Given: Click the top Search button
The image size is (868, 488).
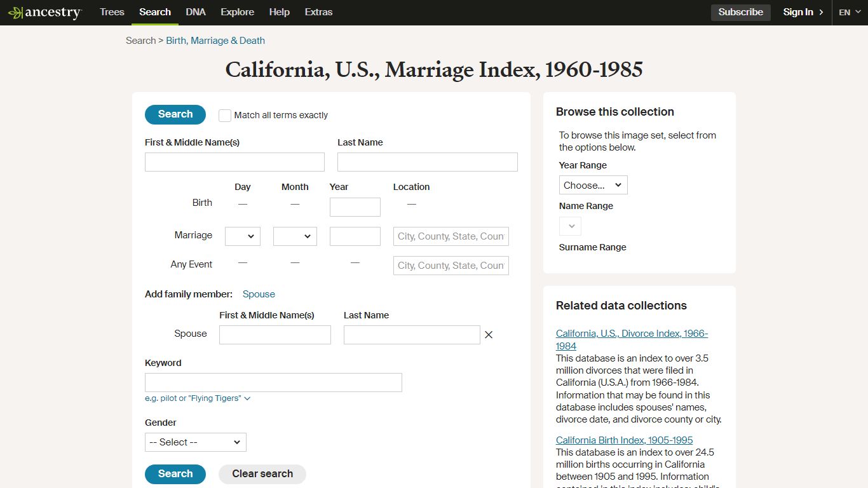Looking at the screenshot, I should tap(175, 114).
